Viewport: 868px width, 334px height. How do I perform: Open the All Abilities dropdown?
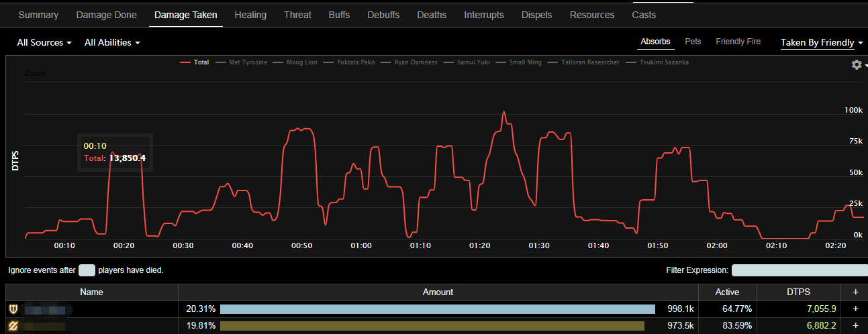(x=112, y=43)
